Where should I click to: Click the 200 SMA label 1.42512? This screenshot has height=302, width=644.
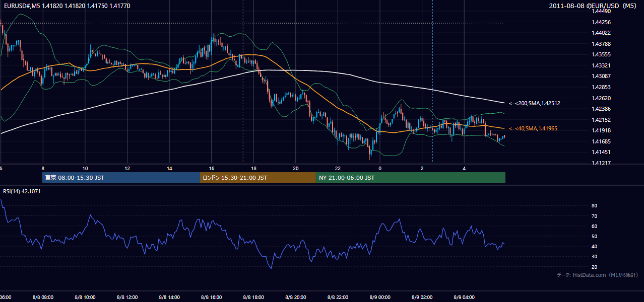pos(535,103)
